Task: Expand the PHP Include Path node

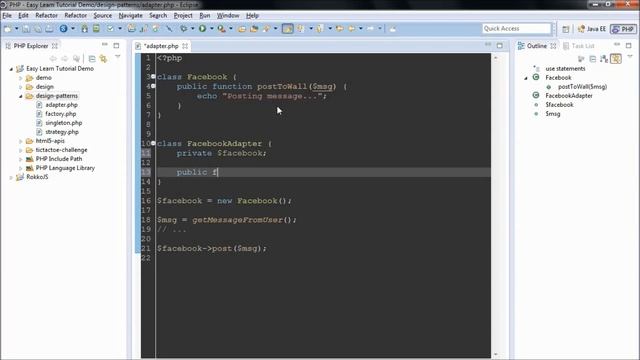Action: pyautogui.click(x=21, y=159)
